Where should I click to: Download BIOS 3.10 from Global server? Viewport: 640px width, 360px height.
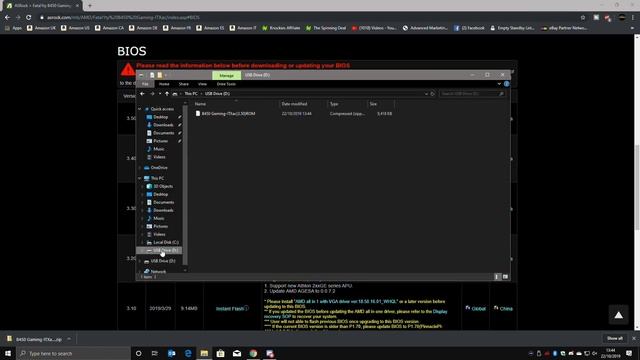click(x=476, y=309)
